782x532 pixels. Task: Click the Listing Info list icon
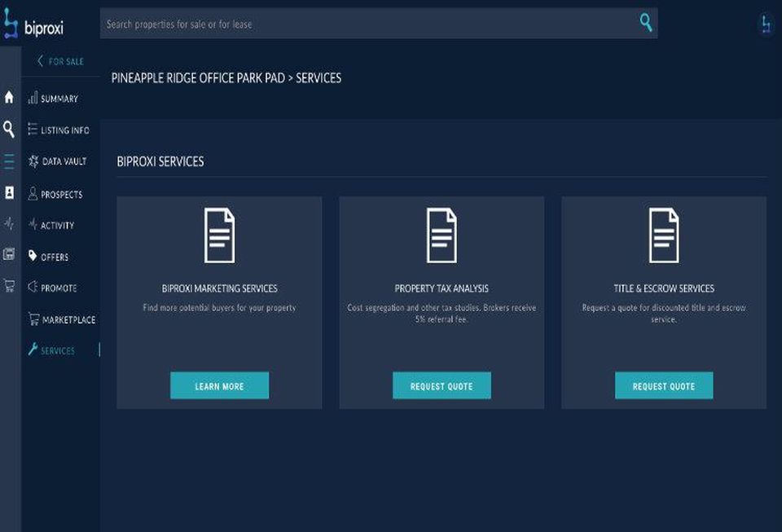point(33,130)
